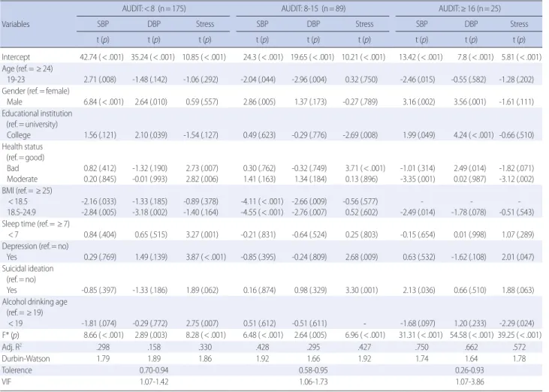Click the cell '-3.35 (.001)'
Screen dimensions: 549x392
coord(418,179)
